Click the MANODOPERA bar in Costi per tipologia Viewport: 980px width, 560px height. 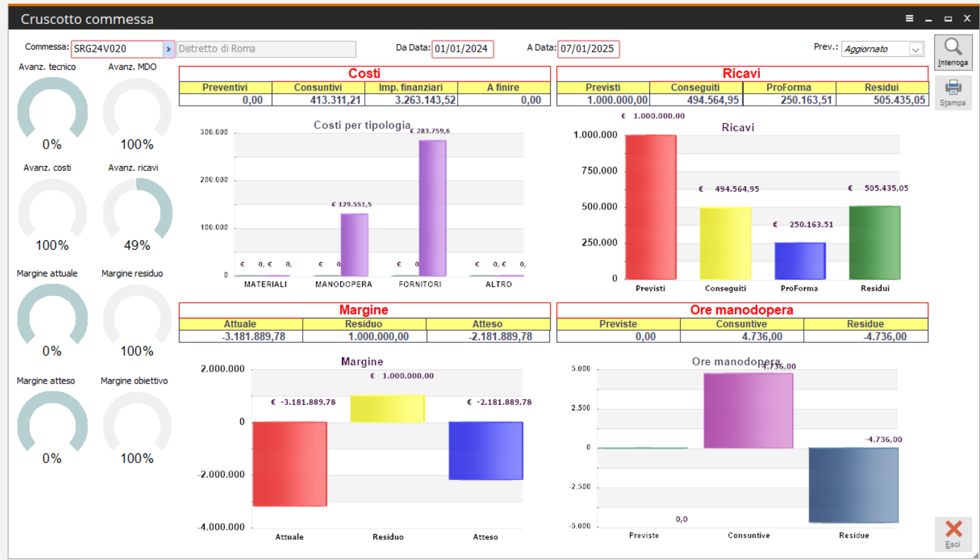[354, 245]
